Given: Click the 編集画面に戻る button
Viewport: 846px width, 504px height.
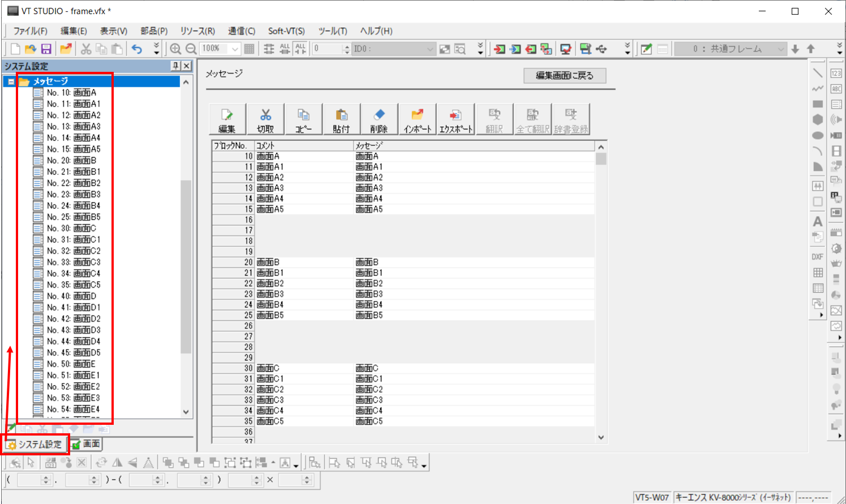Looking at the screenshot, I should pyautogui.click(x=564, y=75).
